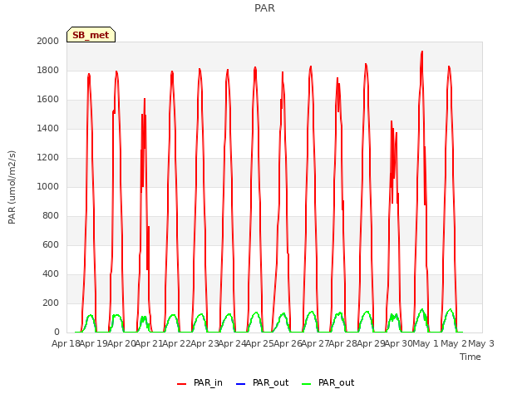The image size is (532, 399).
Task: Click the green PAR_out legend swatch
Action: (x=306, y=384)
